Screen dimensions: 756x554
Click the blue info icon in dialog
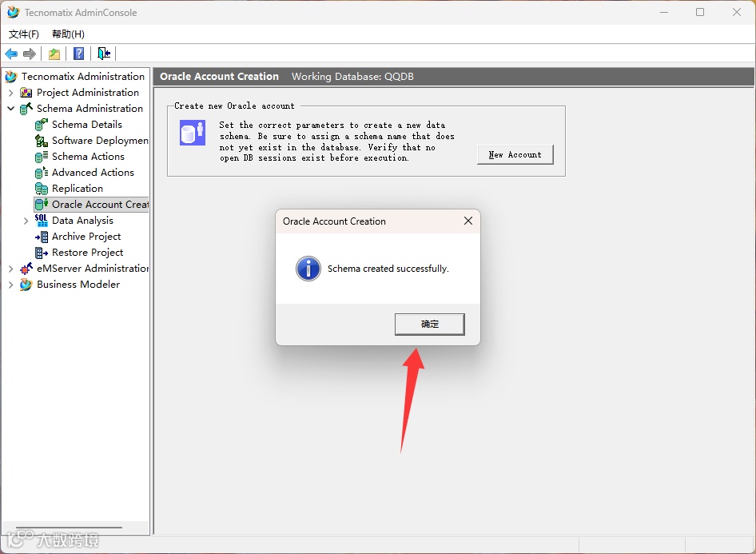(x=308, y=269)
